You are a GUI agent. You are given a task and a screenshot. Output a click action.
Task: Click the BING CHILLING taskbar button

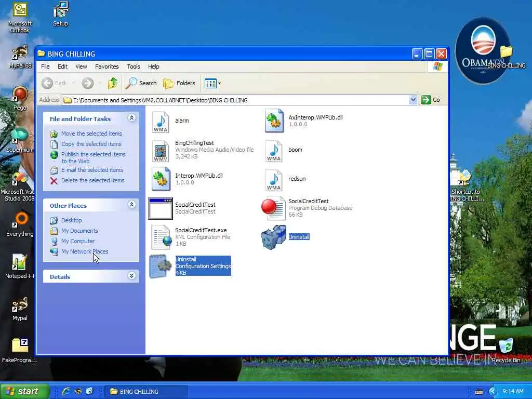coord(145,392)
